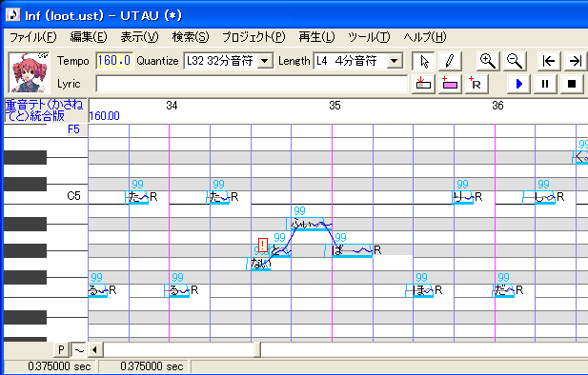Click the Kasane Teto voicebank avatar
Image resolution: width=588 pixels, height=375 pixels.
click(x=29, y=72)
